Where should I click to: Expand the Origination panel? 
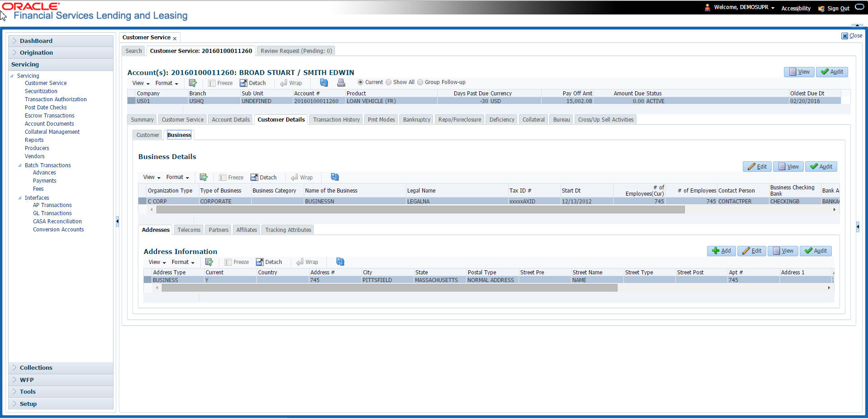tap(14, 52)
